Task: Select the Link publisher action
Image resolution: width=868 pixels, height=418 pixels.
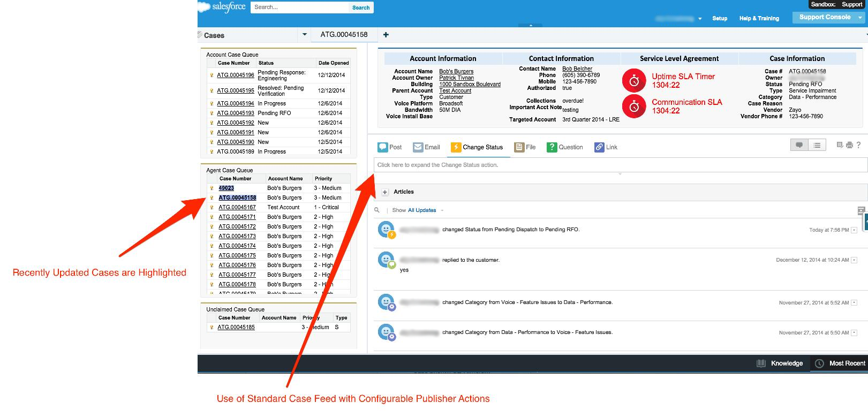Action: 606,147
